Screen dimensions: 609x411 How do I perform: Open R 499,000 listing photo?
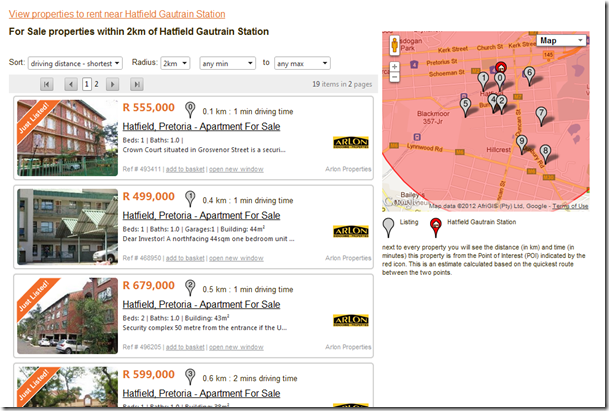(x=68, y=227)
